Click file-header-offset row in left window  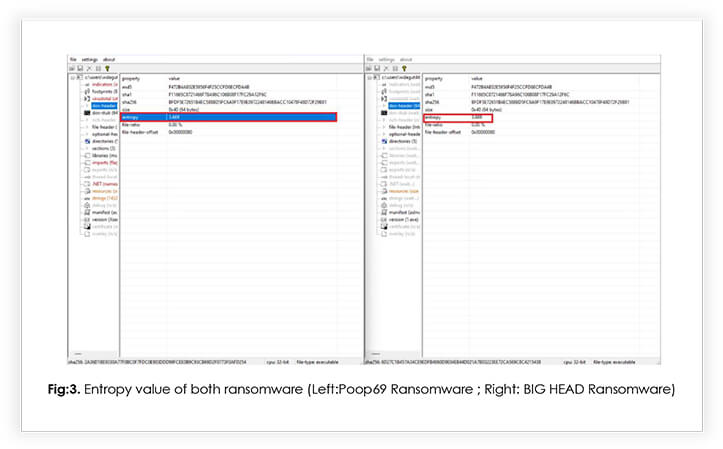click(228, 132)
